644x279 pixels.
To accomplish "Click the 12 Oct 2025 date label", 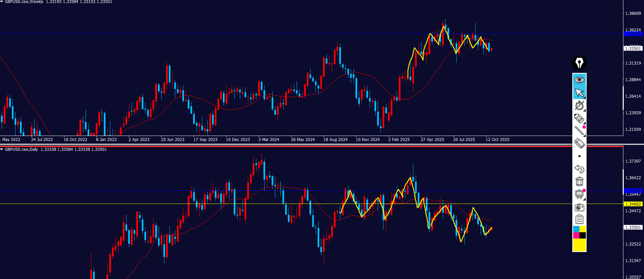I will tap(497, 140).
